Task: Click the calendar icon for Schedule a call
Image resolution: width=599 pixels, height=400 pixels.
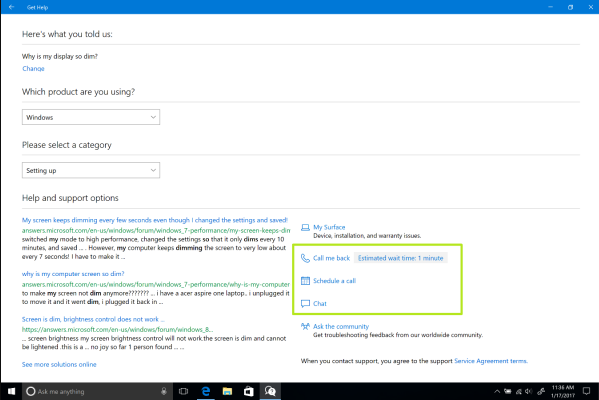Action: [305, 281]
